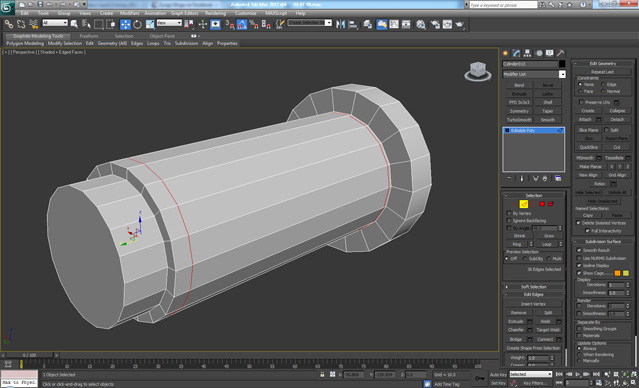Click Create Shape From Selection button
639x388 pixels.
(x=533, y=348)
